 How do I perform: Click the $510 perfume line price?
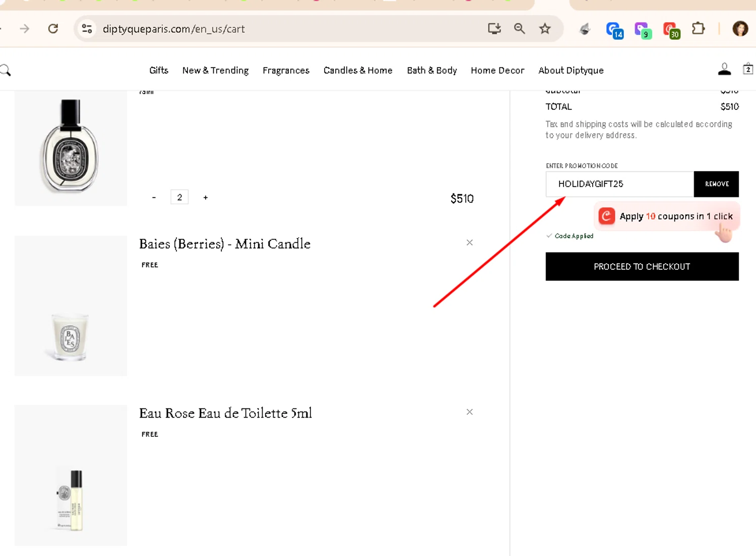click(x=462, y=198)
